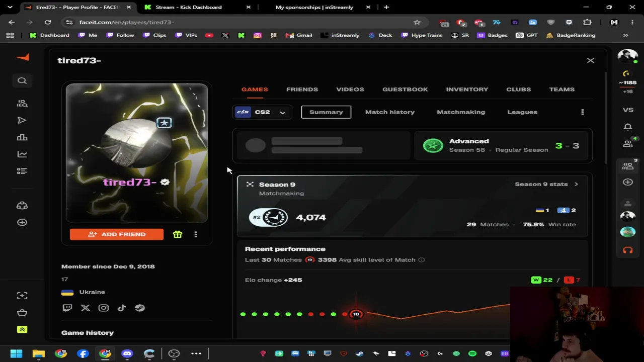Select the Games tab
Image resolution: width=644 pixels, height=362 pixels.
(x=255, y=89)
